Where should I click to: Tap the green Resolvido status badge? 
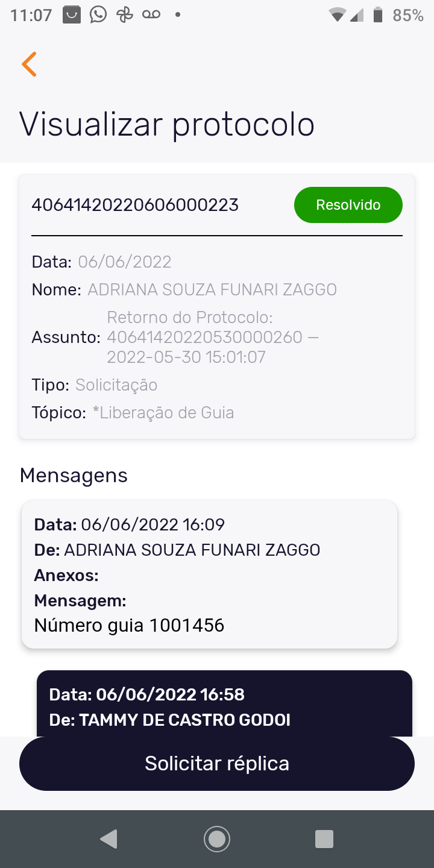click(x=348, y=205)
